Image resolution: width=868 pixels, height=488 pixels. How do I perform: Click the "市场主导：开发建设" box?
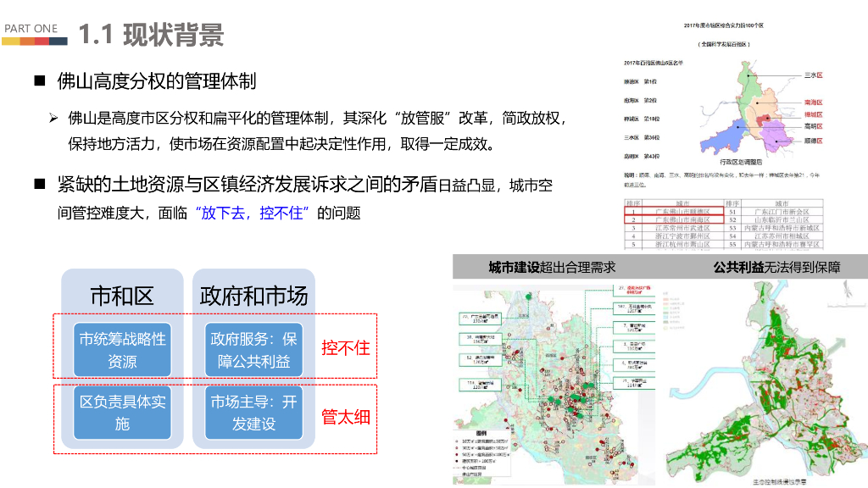[253, 413]
